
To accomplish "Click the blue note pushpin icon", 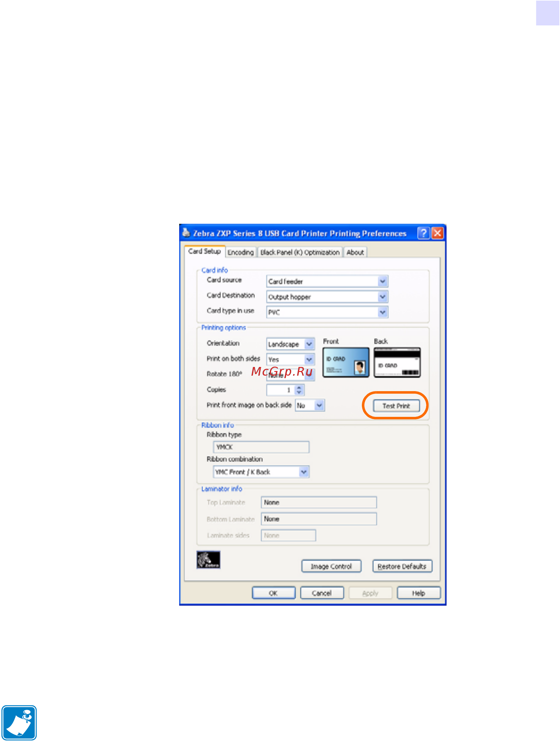I will [x=19, y=722].
